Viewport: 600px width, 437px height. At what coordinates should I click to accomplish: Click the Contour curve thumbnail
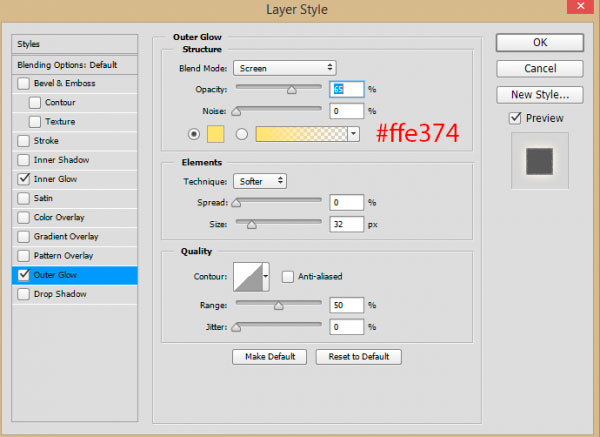tap(248, 277)
